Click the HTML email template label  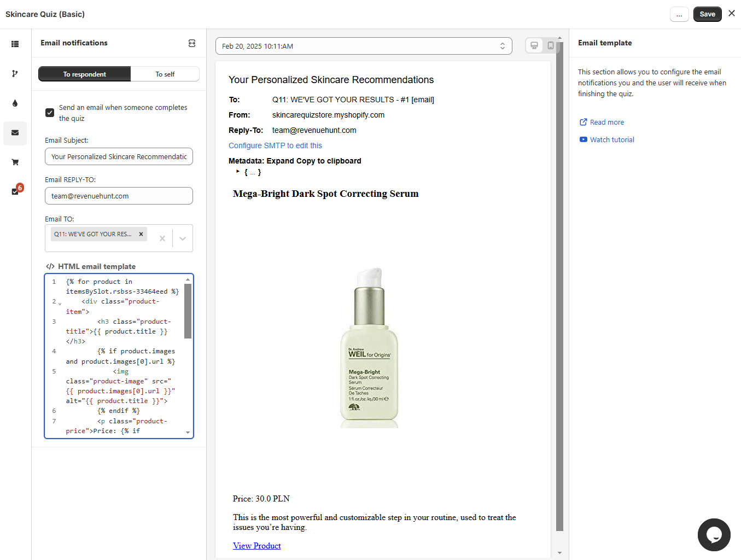point(97,266)
